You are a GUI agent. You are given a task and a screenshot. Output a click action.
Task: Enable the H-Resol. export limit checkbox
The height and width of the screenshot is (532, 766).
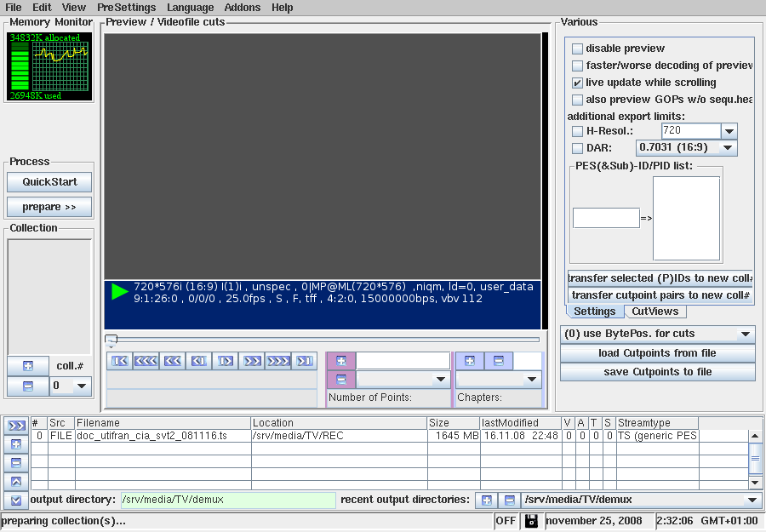(x=577, y=131)
